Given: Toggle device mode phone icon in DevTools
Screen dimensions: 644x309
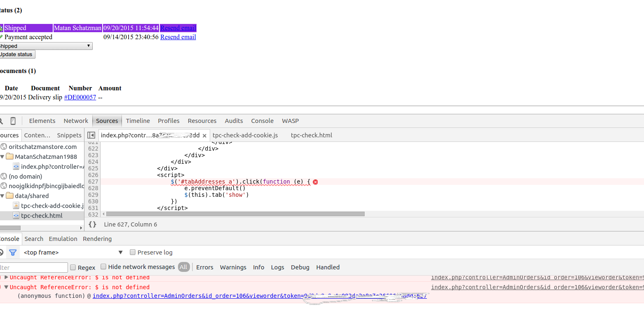Looking at the screenshot, I should click(13, 121).
